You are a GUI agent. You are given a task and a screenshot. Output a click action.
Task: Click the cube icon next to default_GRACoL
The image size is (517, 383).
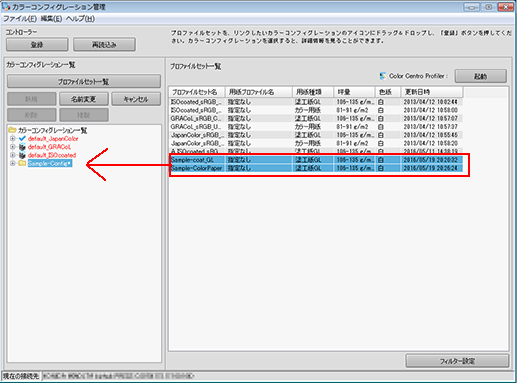[22, 147]
